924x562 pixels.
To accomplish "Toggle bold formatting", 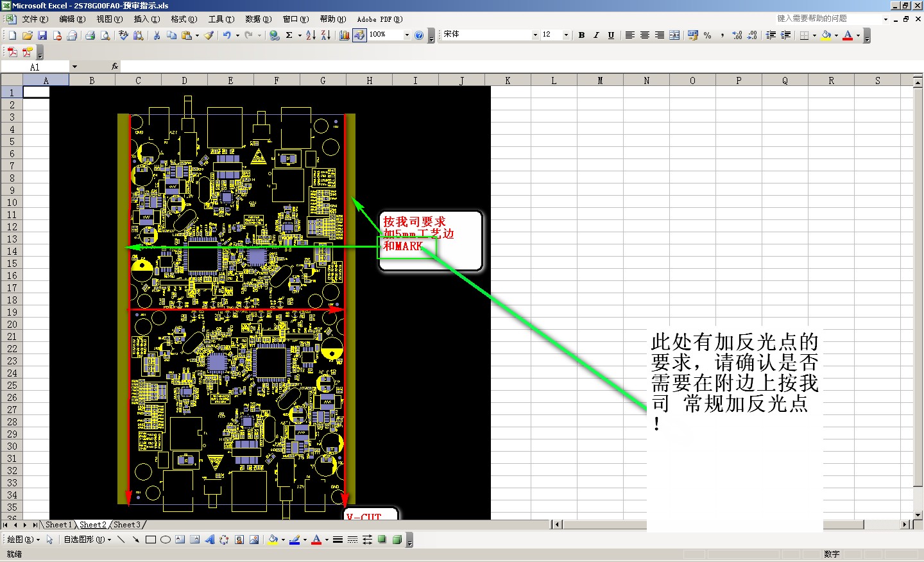I will tap(581, 35).
